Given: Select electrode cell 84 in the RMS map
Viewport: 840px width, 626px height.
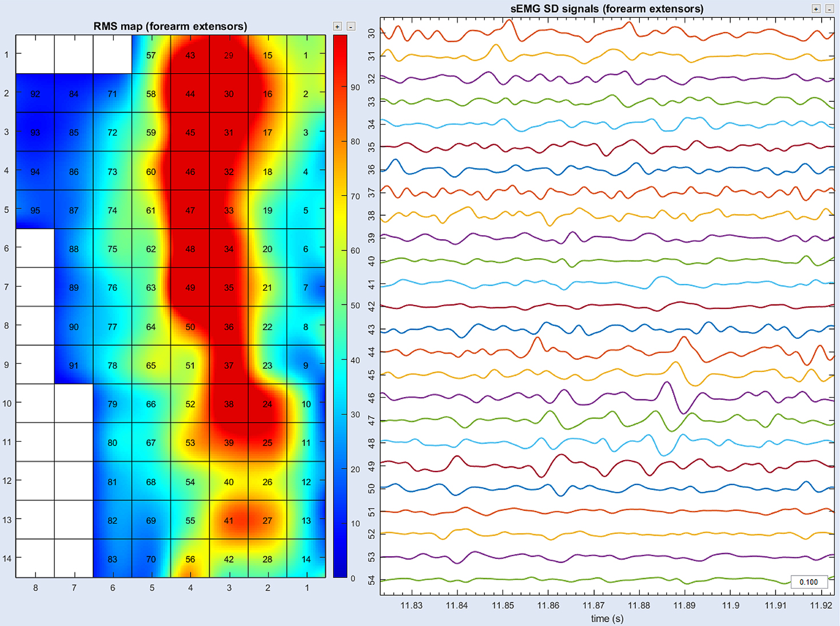Looking at the screenshot, I should pyautogui.click(x=74, y=93).
